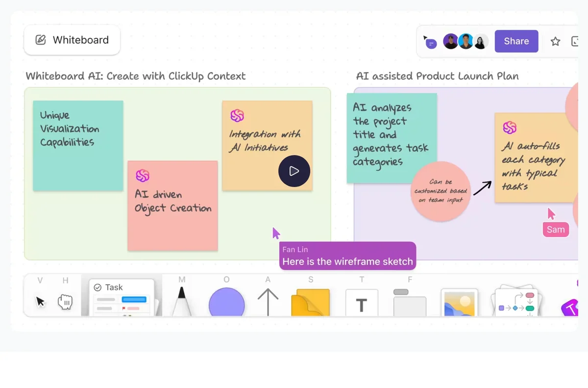
Task: Open the Whiteboard title button
Action: pos(72,40)
